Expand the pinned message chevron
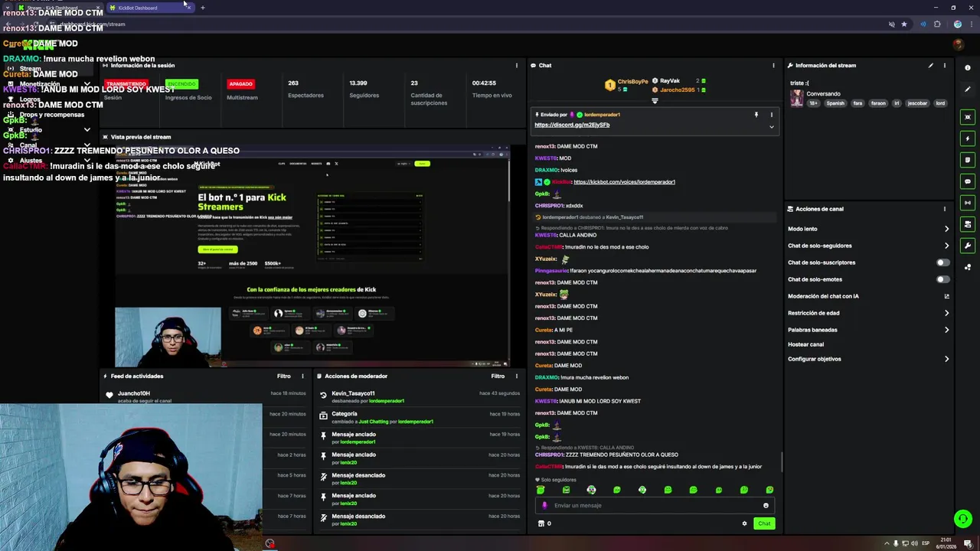Viewport: 980px width, 551px height. point(771,126)
